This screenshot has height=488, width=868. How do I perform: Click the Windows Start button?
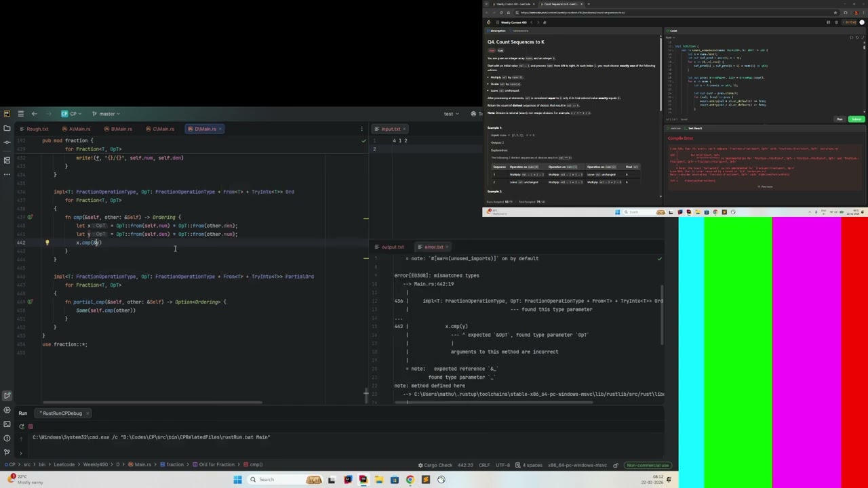pos(237,480)
